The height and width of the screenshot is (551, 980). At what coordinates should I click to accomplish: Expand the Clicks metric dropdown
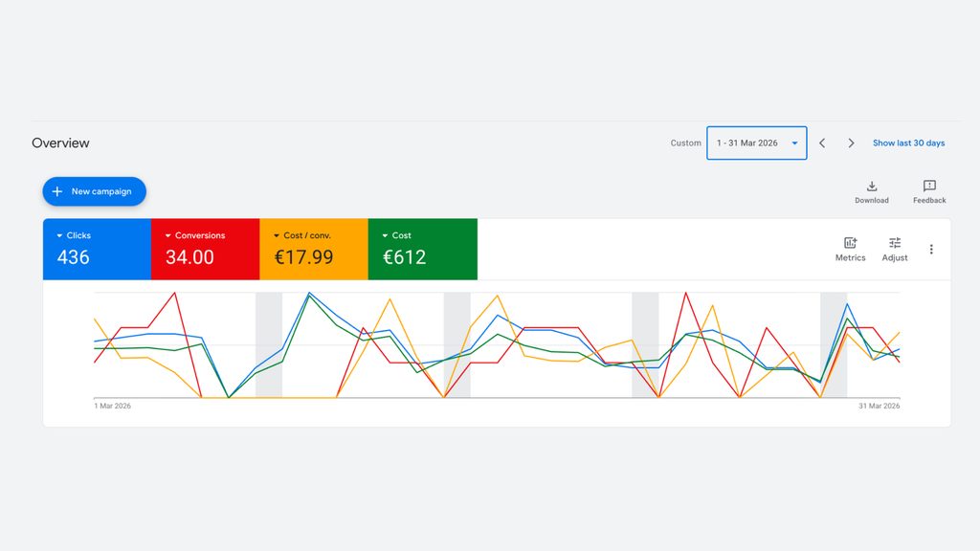(x=74, y=235)
